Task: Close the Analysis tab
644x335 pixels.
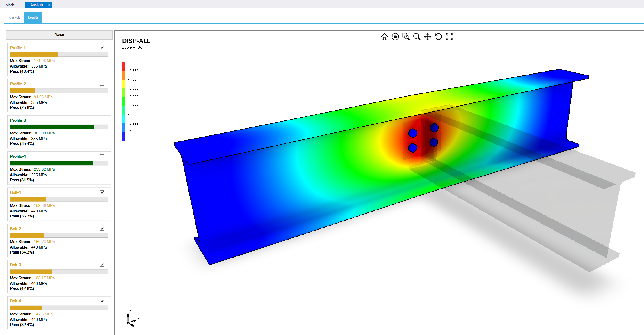Action: coord(49,5)
